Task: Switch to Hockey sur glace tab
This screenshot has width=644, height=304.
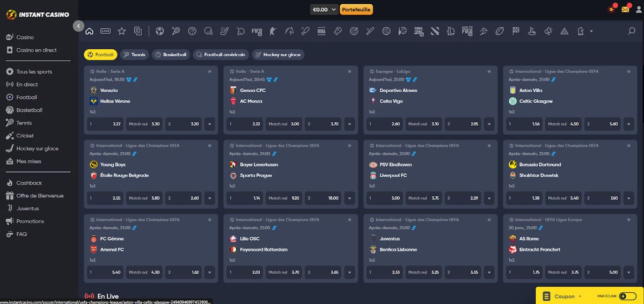Action: pyautogui.click(x=278, y=55)
